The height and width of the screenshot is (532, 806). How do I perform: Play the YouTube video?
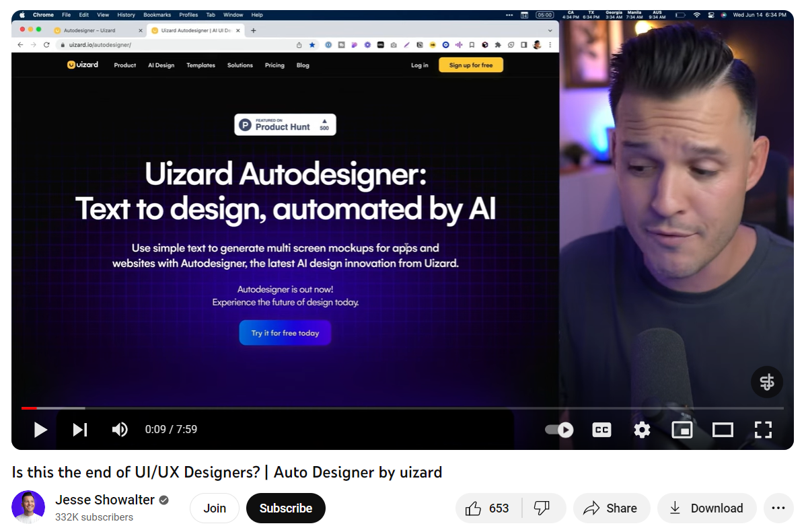tap(40, 430)
